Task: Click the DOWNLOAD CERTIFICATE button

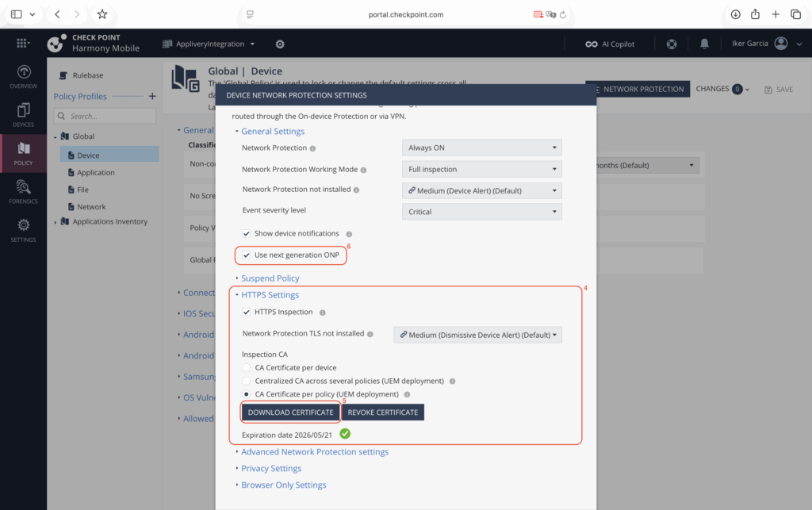Action: click(290, 412)
